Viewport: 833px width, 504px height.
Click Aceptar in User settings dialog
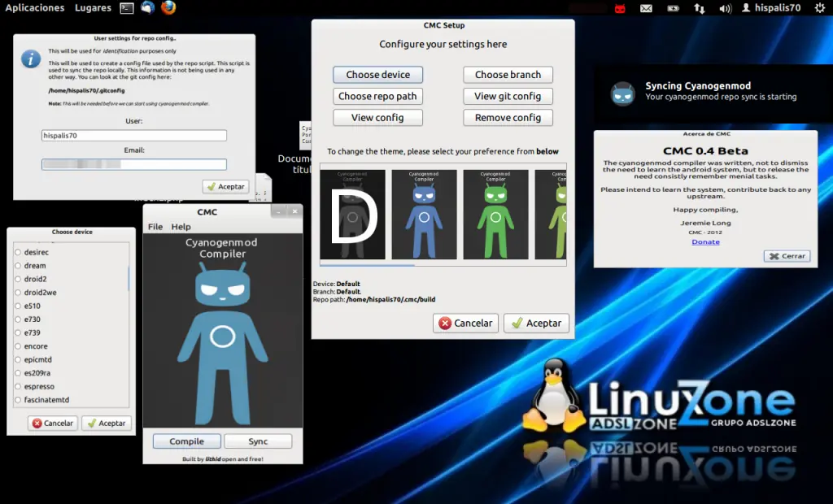tap(226, 186)
